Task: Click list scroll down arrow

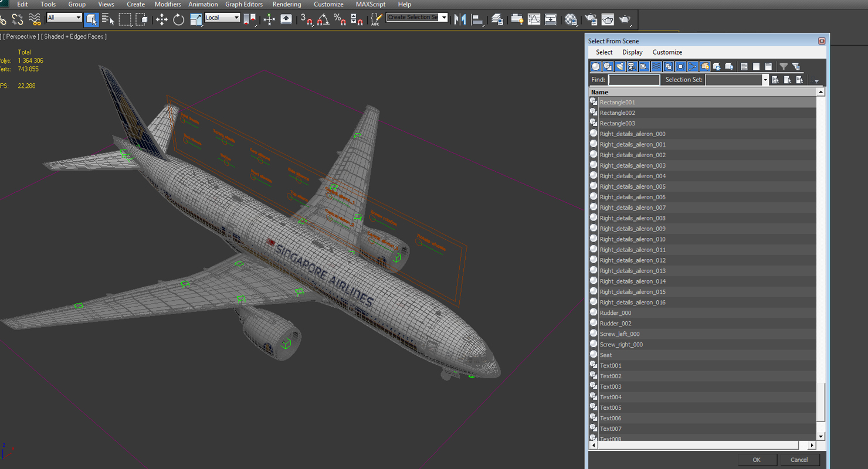Action: click(x=820, y=436)
